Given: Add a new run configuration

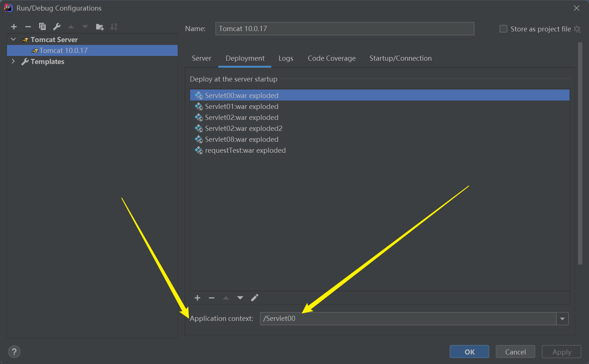Looking at the screenshot, I should tap(14, 27).
